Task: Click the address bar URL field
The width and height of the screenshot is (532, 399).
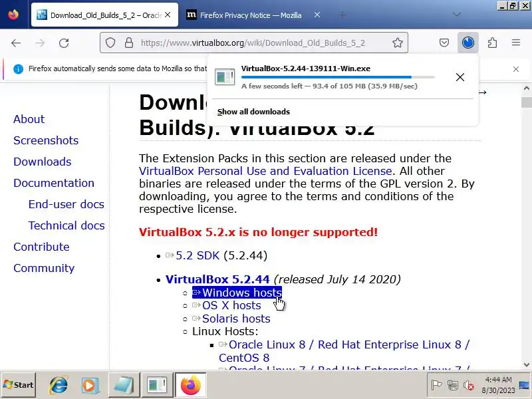Action: 253,43
